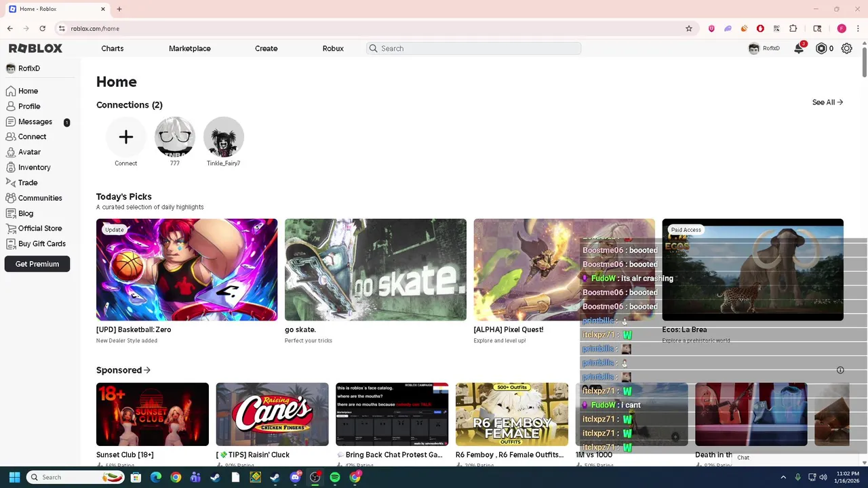Click the Blog sidebar icon
Image resolution: width=868 pixels, height=488 pixels.
[x=11, y=213]
